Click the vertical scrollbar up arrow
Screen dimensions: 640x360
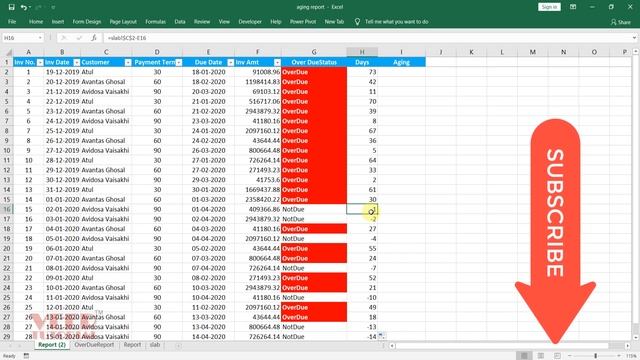pyautogui.click(x=636, y=51)
